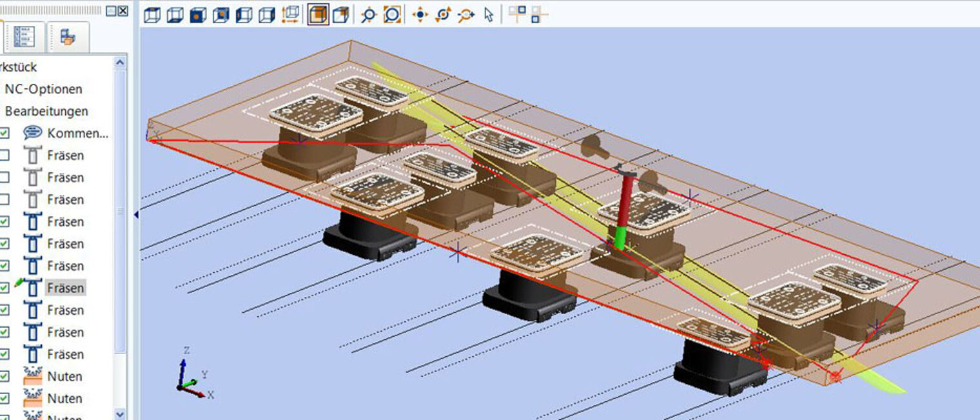Click the cube with dimension arrows icon
This screenshot has height=420, width=980.
tap(291, 15)
